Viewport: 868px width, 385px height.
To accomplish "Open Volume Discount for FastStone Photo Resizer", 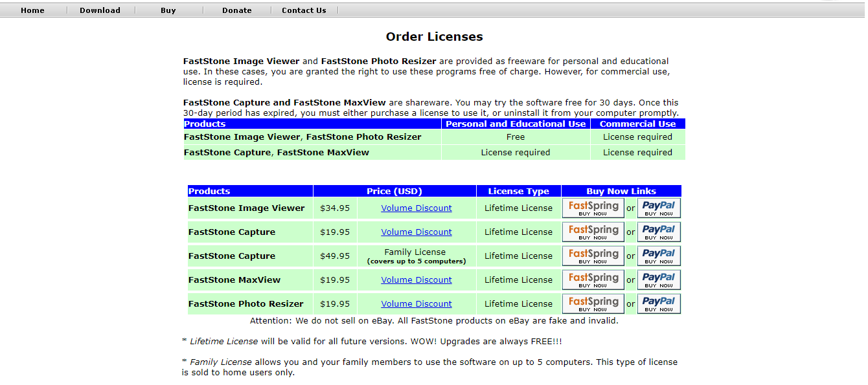I will click(417, 304).
